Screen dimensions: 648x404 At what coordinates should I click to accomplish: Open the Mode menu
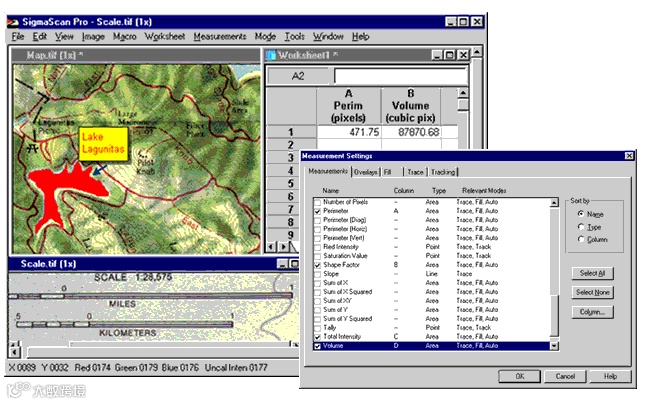265,37
